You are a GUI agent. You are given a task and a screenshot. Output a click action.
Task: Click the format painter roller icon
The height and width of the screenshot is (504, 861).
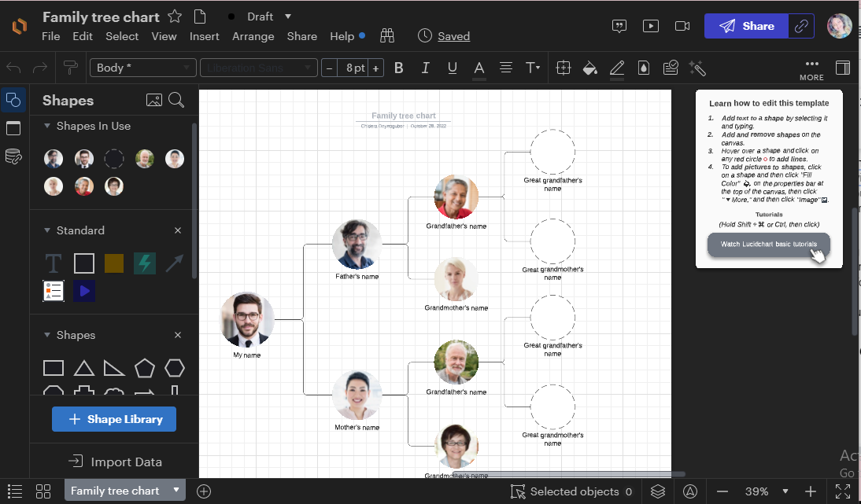[x=71, y=68]
